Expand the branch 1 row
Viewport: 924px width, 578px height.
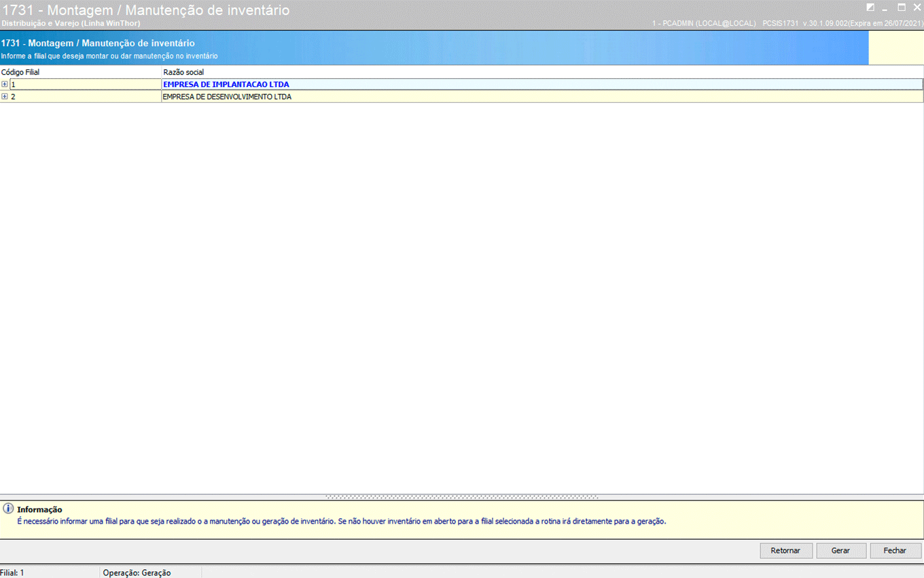point(5,84)
